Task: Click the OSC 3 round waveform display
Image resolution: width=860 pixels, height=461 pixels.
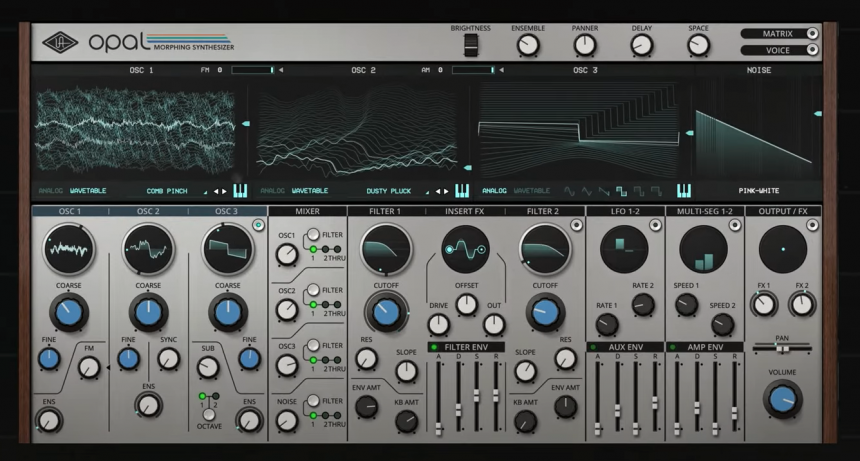Action: [x=228, y=249]
